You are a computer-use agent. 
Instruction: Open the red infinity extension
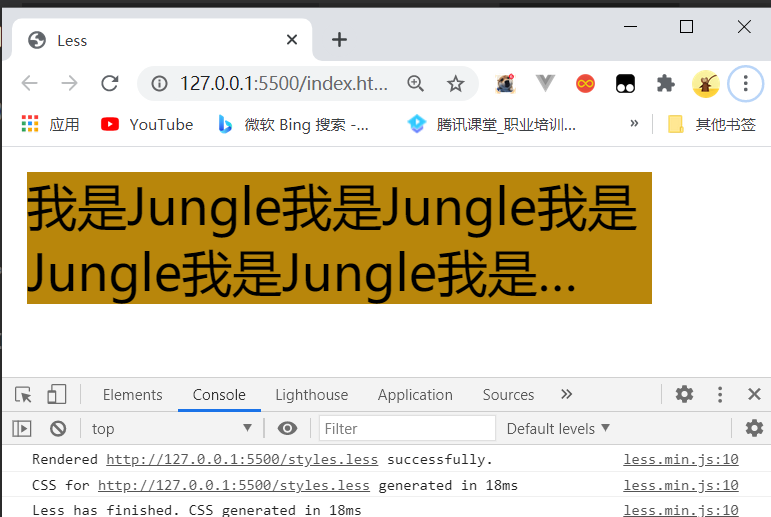click(585, 84)
